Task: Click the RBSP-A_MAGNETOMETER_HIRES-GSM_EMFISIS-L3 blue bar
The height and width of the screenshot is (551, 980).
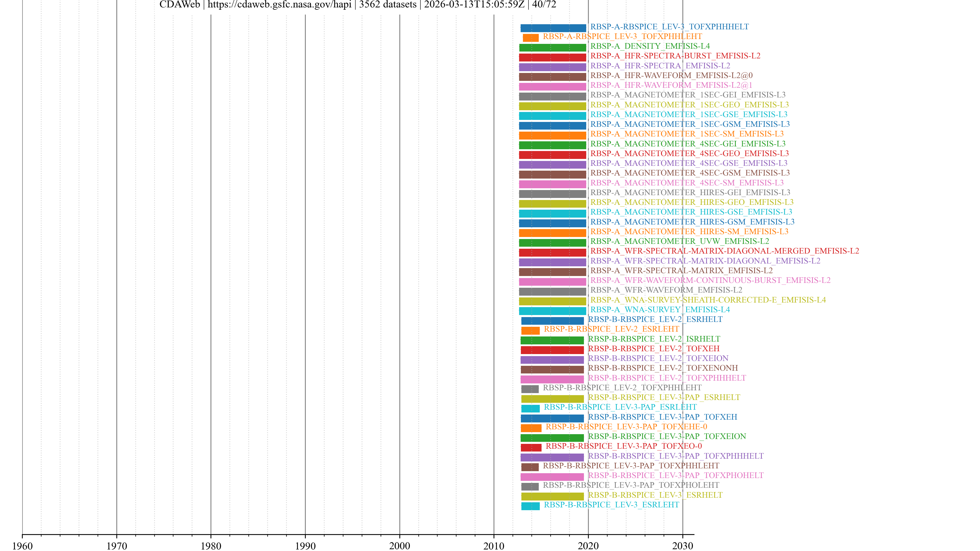Action: pyautogui.click(x=552, y=223)
